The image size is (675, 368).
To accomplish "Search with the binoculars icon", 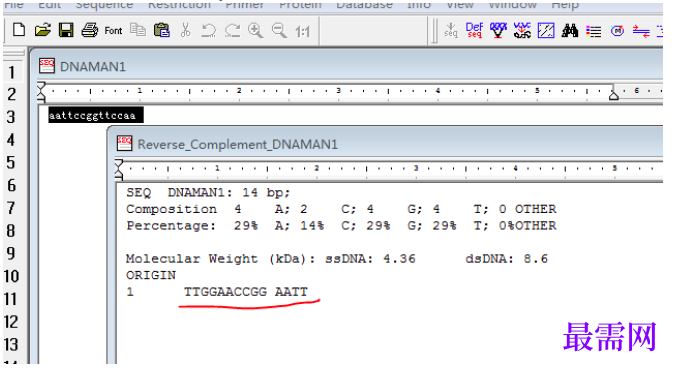I will (x=570, y=30).
